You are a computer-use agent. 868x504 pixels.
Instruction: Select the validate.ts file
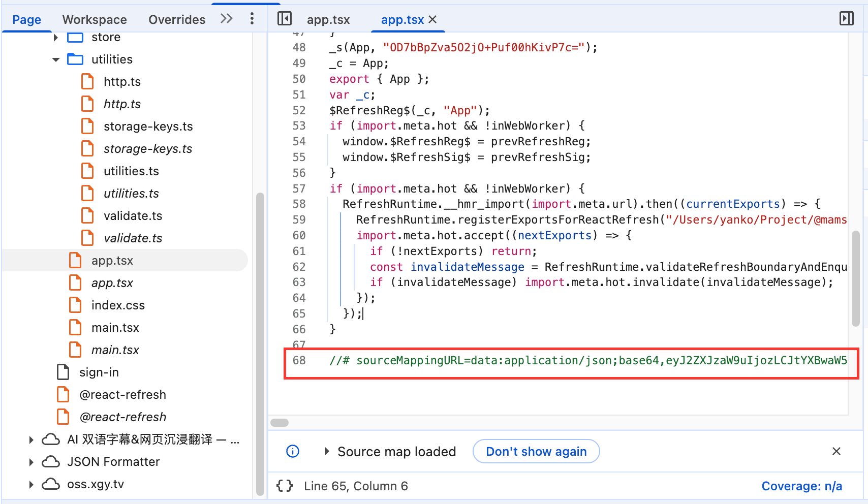pyautogui.click(x=133, y=215)
